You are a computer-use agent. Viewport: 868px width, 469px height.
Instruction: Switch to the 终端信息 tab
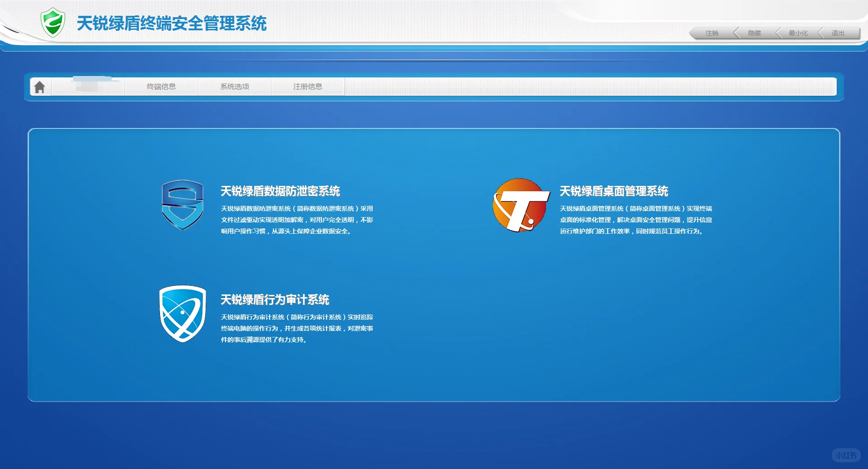(x=161, y=86)
